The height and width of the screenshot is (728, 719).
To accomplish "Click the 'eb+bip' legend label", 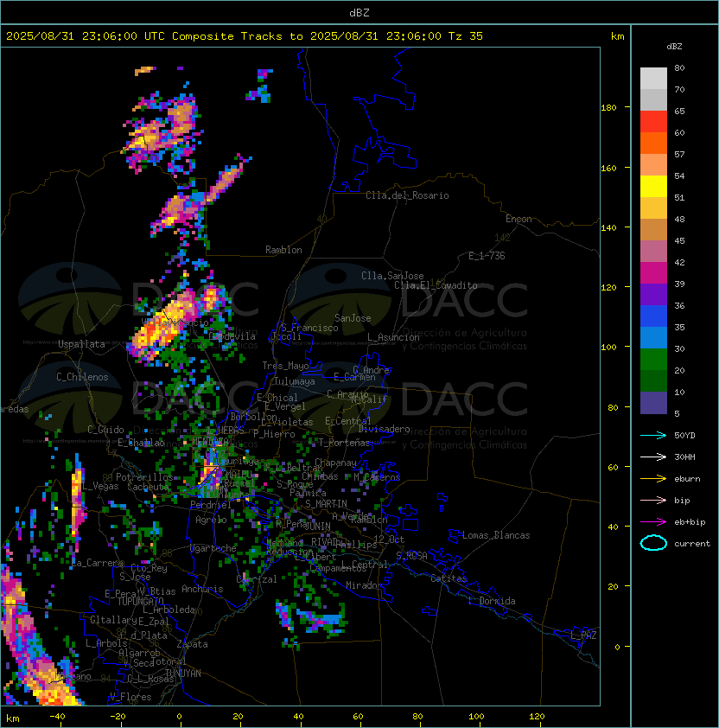I will [690, 522].
